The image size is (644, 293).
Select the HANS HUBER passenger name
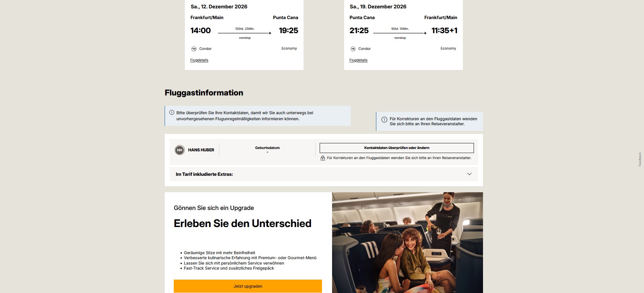click(x=201, y=150)
